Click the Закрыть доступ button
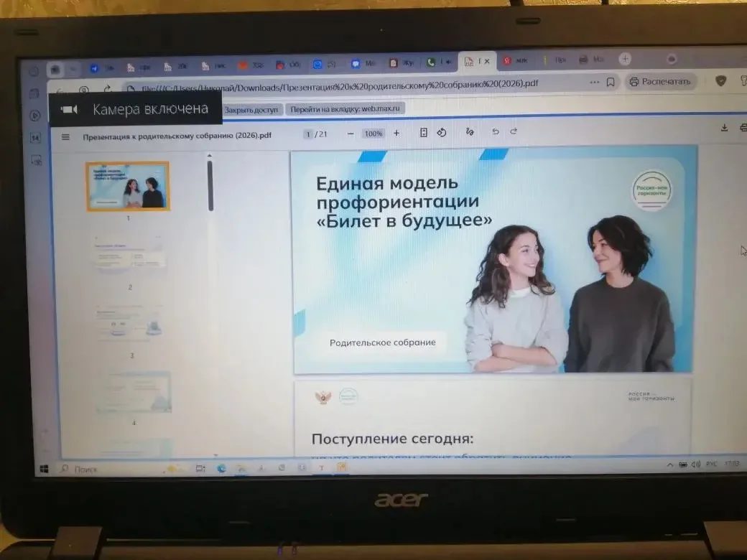Screen dimensions: 747x560 click(251, 110)
